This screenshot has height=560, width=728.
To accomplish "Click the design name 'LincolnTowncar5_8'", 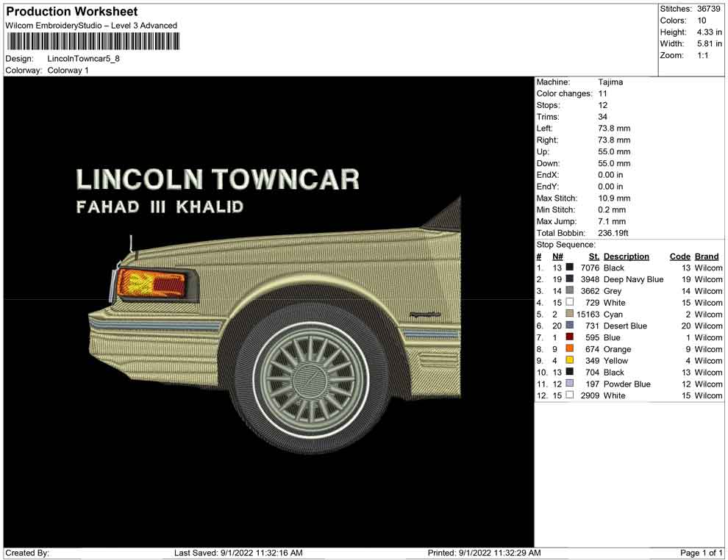I will pyautogui.click(x=84, y=59).
